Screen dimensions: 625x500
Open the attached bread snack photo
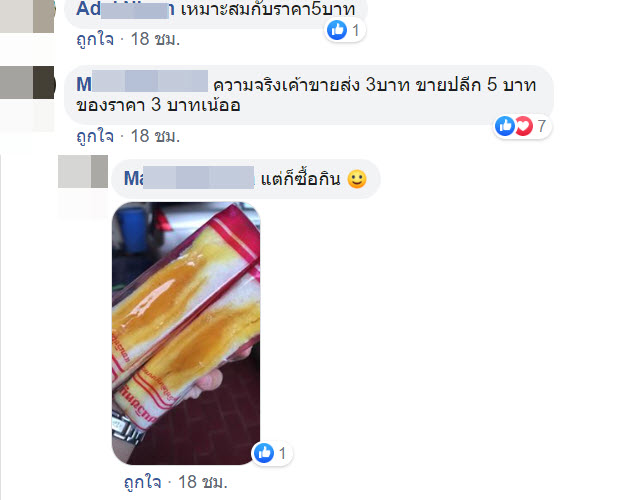pos(186,333)
